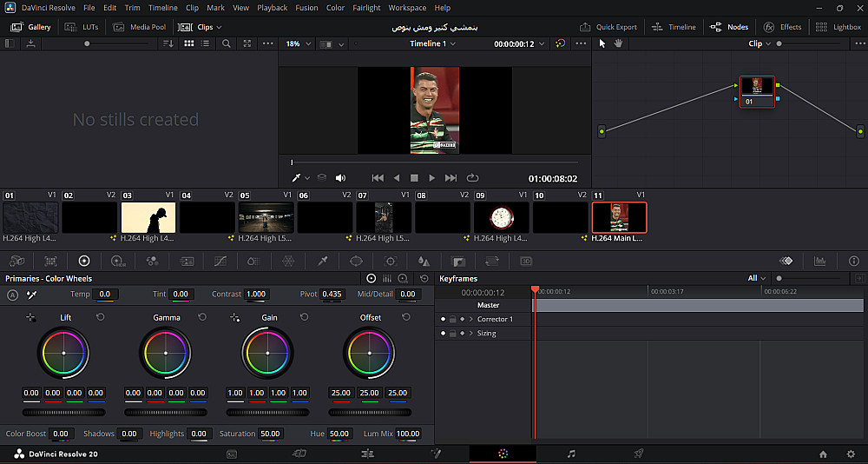Open the Tracker palette icon
868x464 pixels.
point(390,261)
